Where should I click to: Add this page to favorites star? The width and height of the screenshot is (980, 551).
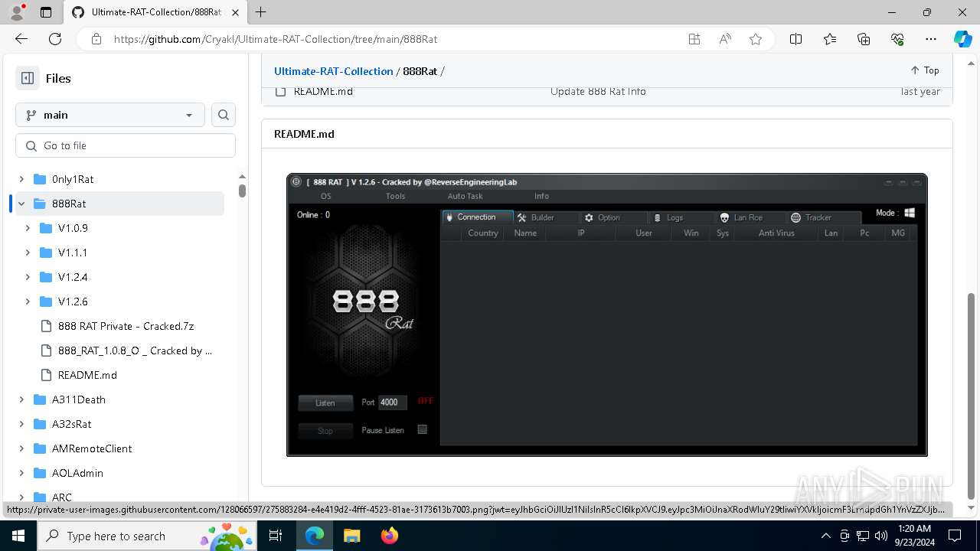click(x=756, y=39)
